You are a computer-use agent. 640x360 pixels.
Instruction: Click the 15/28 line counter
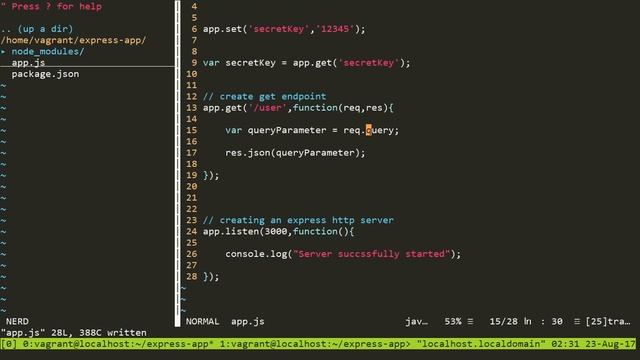click(503, 322)
